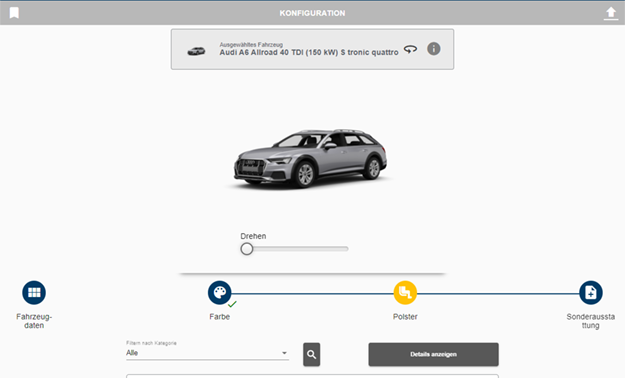Viewport: 625px width, 378px height.
Task: Click the Drehen slider handle
Action: pyautogui.click(x=247, y=249)
